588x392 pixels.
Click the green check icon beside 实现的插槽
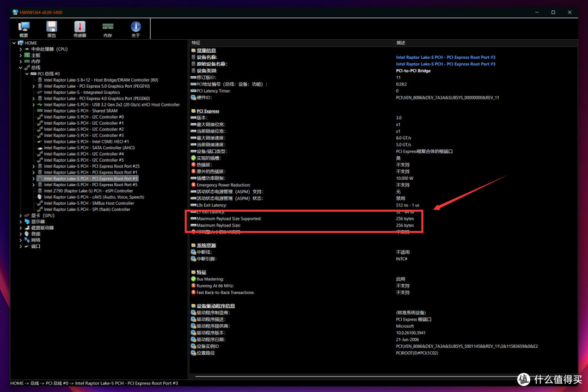[193, 158]
